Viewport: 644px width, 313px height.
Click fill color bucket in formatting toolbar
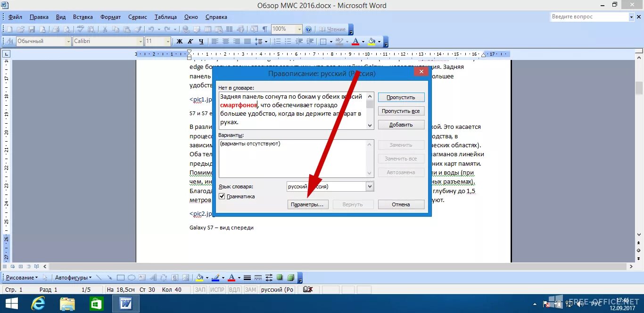(x=372, y=41)
